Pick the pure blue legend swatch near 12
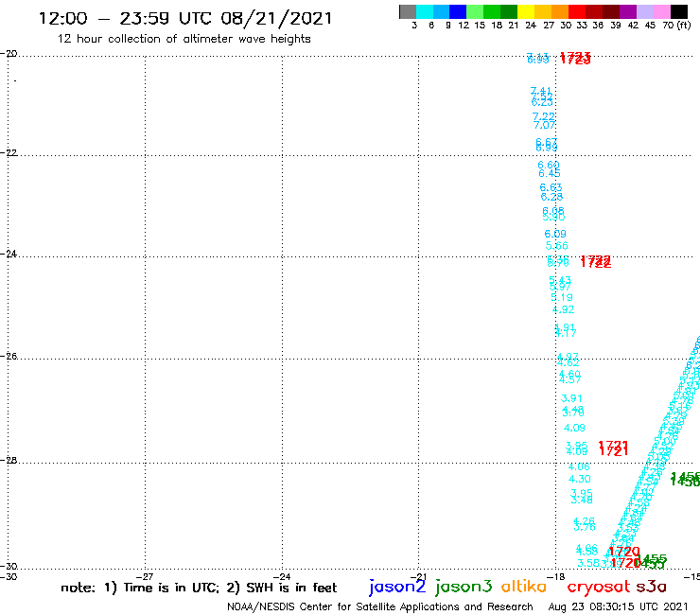Image resolution: width=700 pixels, height=615 pixels. [458, 11]
